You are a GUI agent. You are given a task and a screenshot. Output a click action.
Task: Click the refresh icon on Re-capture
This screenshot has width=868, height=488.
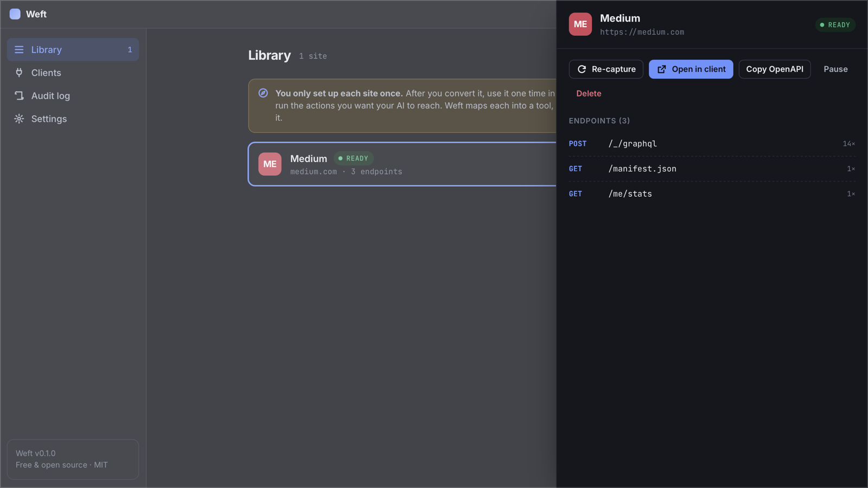(x=582, y=69)
